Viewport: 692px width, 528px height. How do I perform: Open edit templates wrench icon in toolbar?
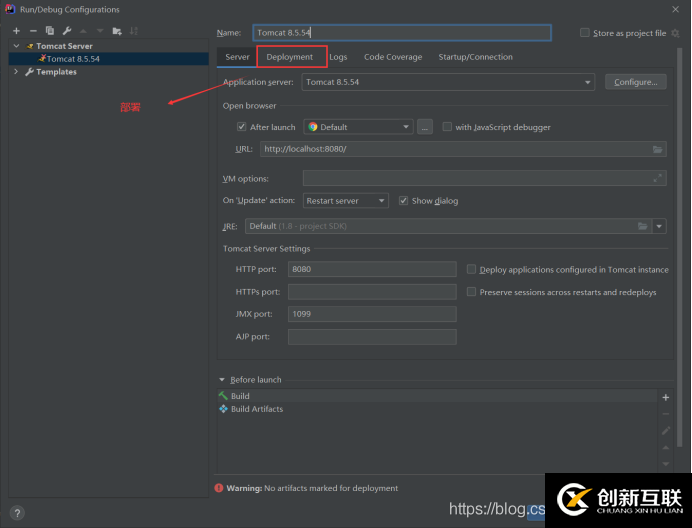tap(67, 31)
